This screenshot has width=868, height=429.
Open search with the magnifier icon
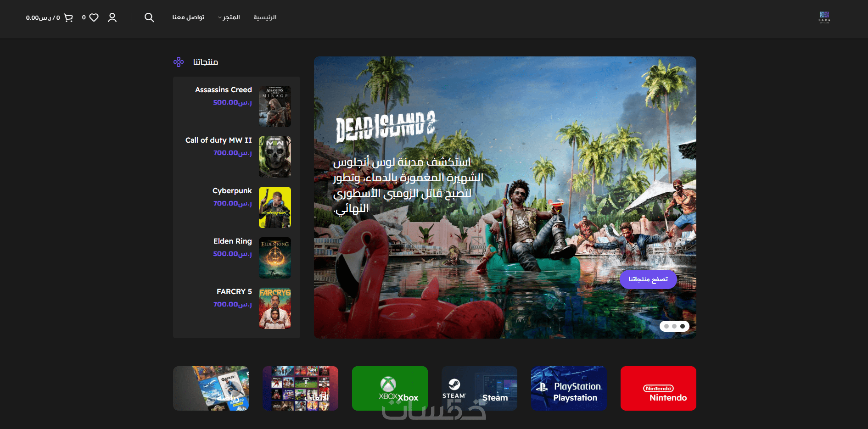[x=149, y=17]
